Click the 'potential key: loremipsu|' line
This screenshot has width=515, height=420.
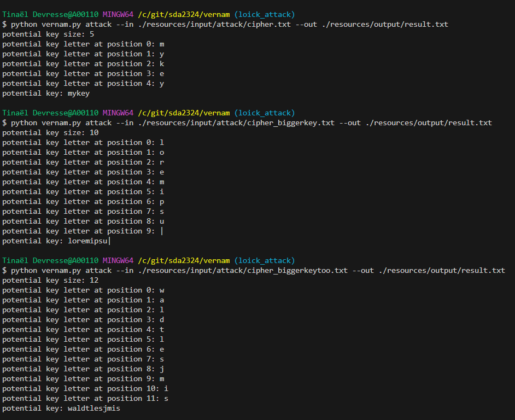point(56,241)
